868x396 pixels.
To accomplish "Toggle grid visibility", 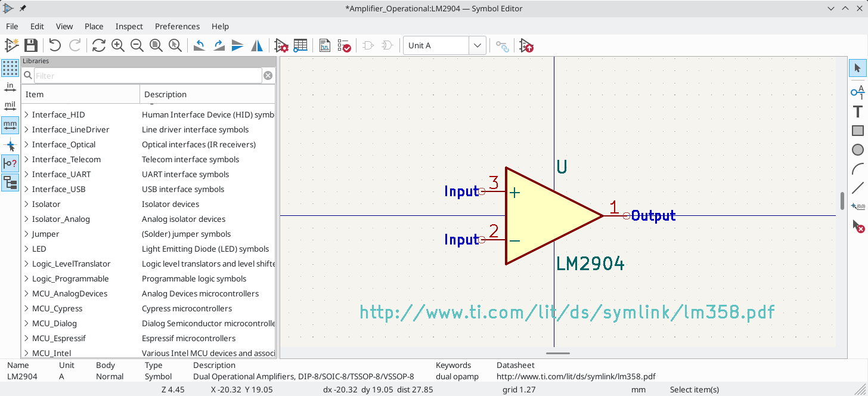I will click(10, 68).
